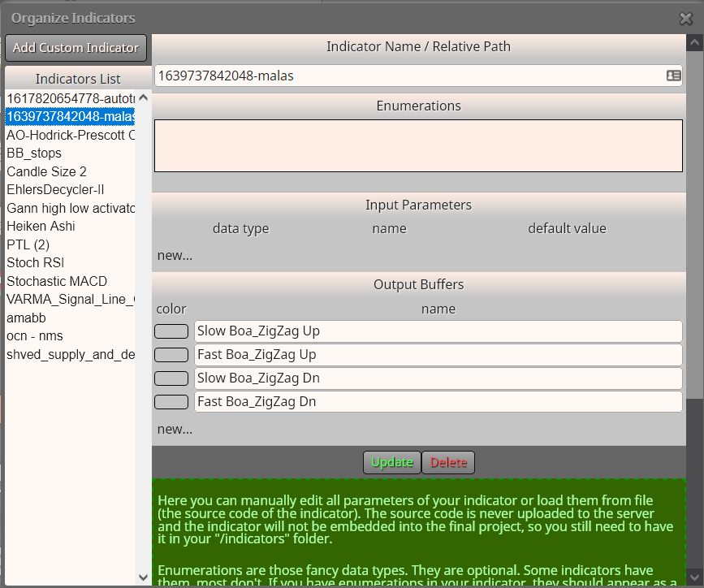This screenshot has width=704, height=588.
Task: Add new output buffer via new...
Action: (x=175, y=429)
